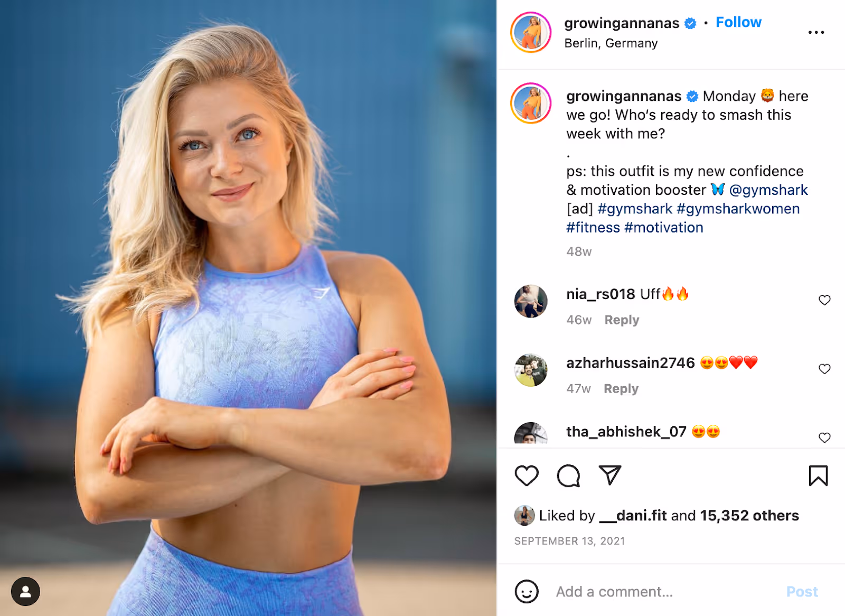Reply to azharhussain2746's comment
This screenshot has width=845, height=616.
click(x=621, y=389)
